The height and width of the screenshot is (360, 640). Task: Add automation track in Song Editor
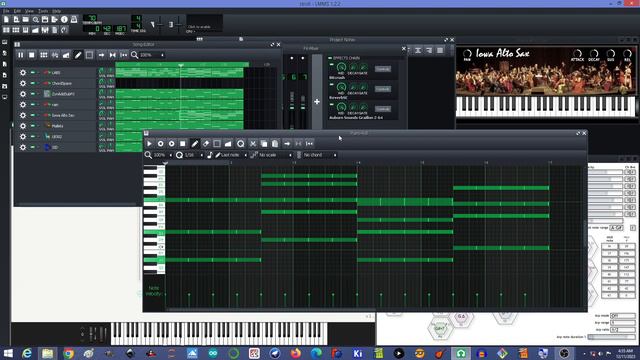66,55
